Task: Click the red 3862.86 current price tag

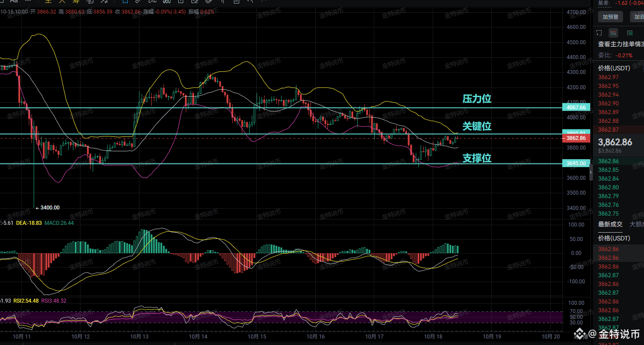Action: [577, 138]
